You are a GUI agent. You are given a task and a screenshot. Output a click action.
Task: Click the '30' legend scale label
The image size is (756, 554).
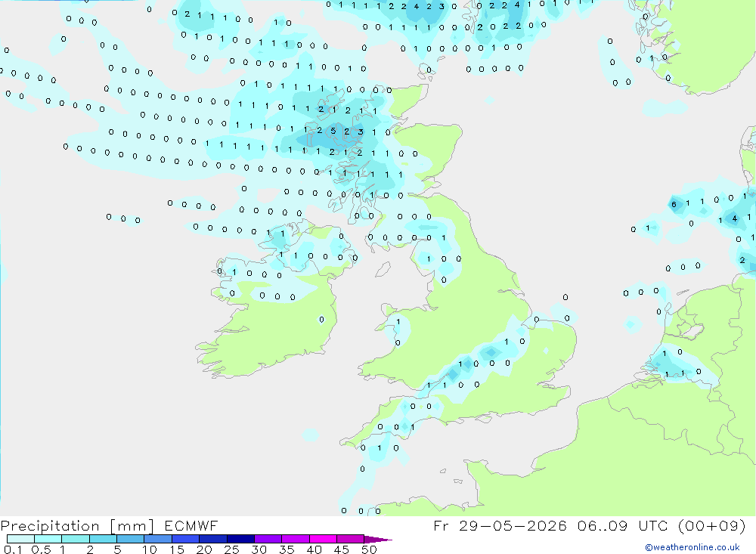pos(259,549)
